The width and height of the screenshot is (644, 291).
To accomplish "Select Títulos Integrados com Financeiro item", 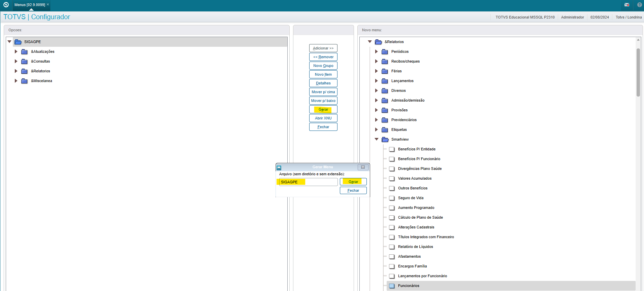I will click(x=426, y=237).
